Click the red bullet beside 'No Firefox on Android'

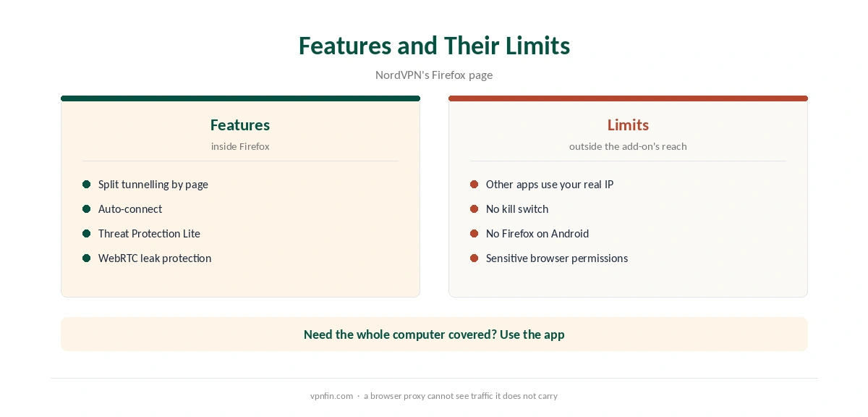[x=475, y=233]
